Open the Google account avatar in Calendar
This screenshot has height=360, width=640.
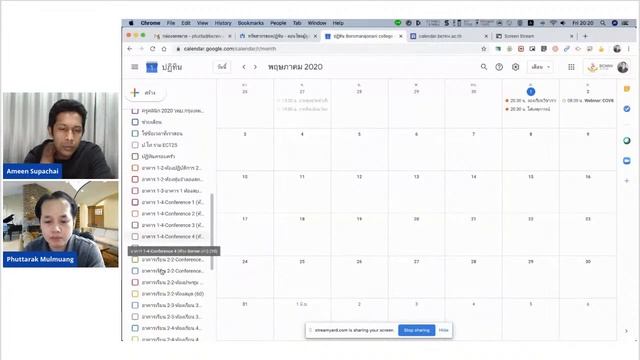pyautogui.click(x=623, y=67)
